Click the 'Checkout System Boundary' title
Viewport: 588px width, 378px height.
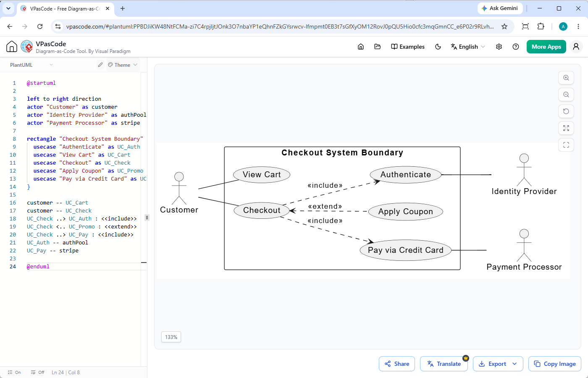342,153
